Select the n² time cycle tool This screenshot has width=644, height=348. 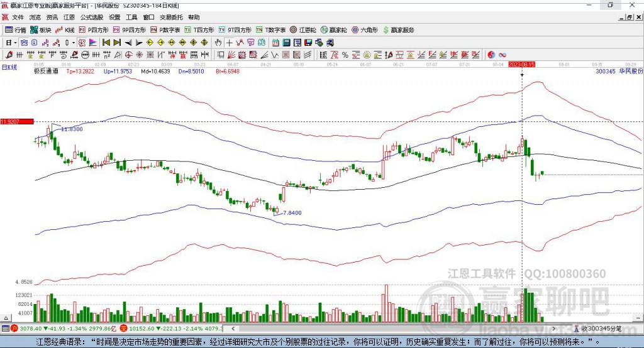pyautogui.click(x=107, y=55)
